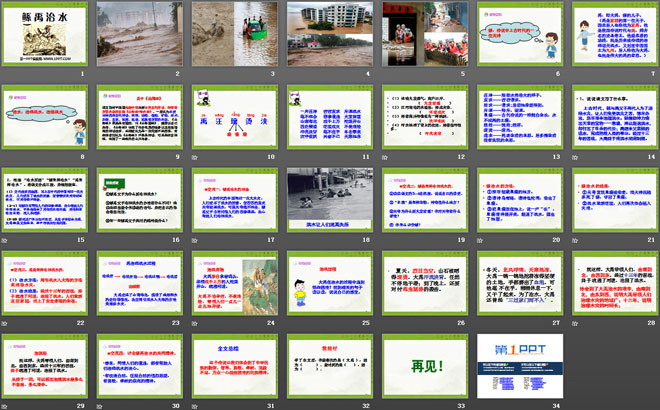Select slide 20 thumbnail

click(520, 200)
